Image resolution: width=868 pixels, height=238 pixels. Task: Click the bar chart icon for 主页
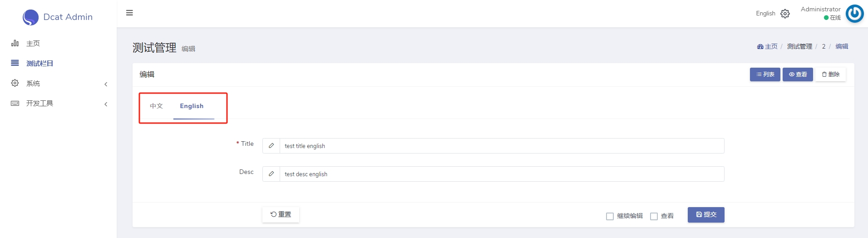(x=15, y=43)
